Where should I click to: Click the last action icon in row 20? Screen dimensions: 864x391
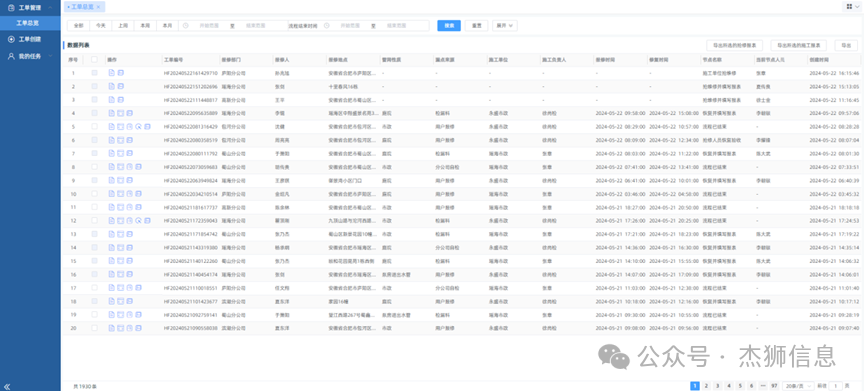(x=138, y=328)
